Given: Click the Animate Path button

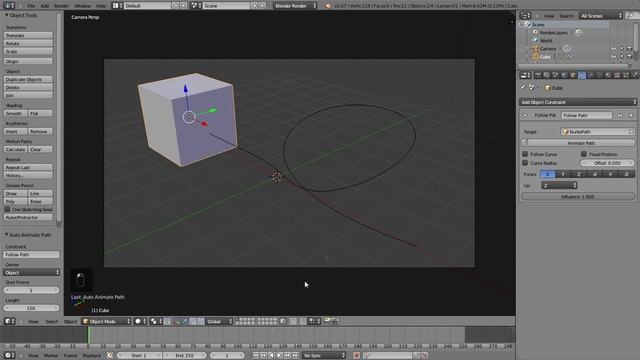Looking at the screenshot, I should (578, 143).
